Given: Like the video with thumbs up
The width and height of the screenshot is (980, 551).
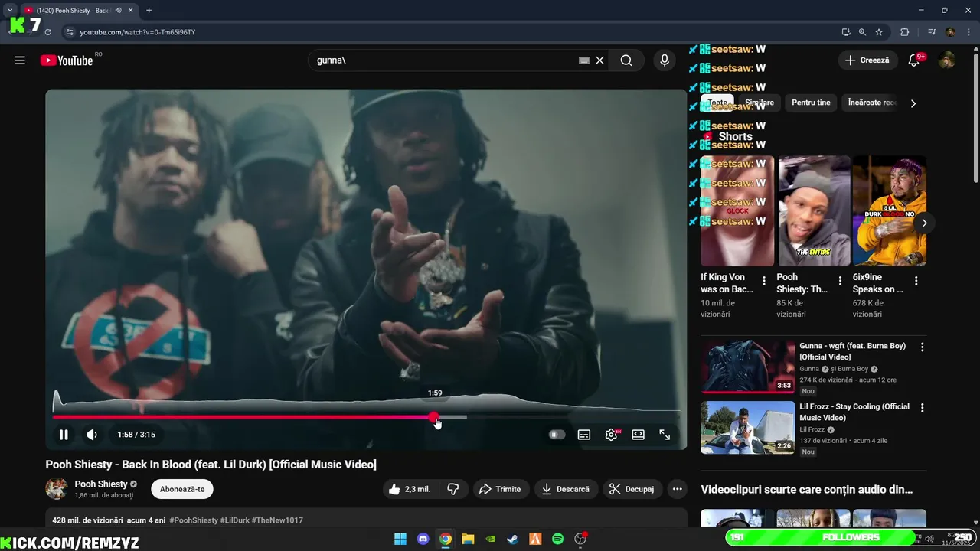Looking at the screenshot, I should click(410, 489).
